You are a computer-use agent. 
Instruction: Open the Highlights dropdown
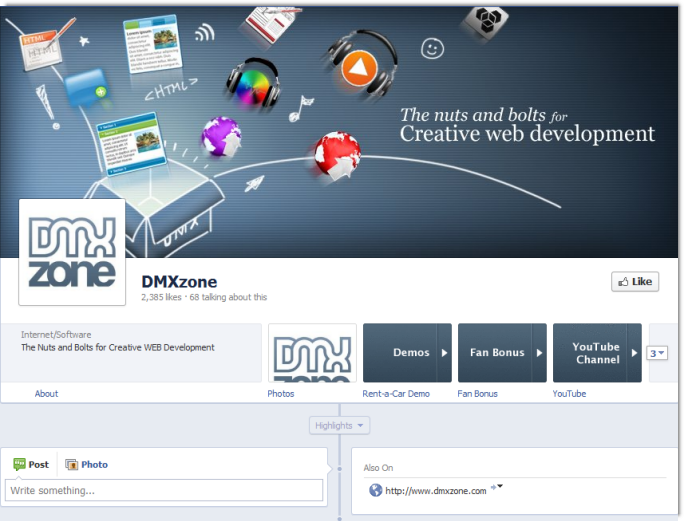(x=339, y=425)
